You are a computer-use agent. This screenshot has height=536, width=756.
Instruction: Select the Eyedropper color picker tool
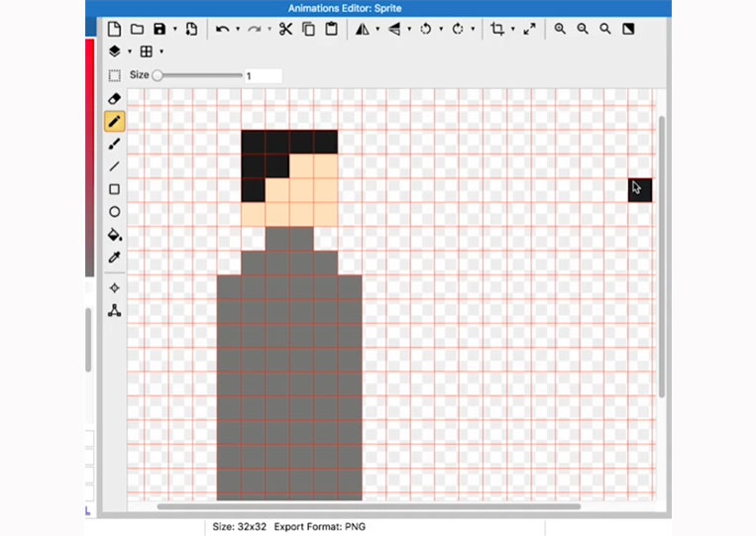(x=114, y=258)
